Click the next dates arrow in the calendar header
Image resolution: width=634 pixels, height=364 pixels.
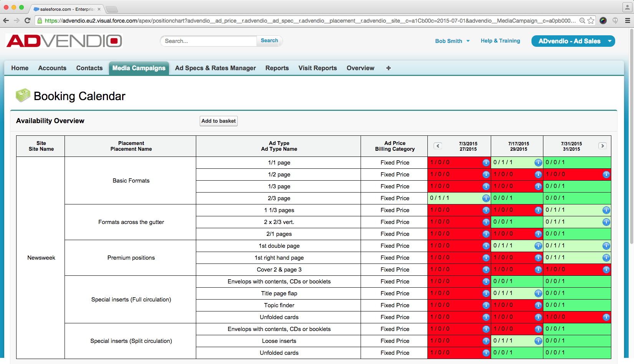coord(602,146)
